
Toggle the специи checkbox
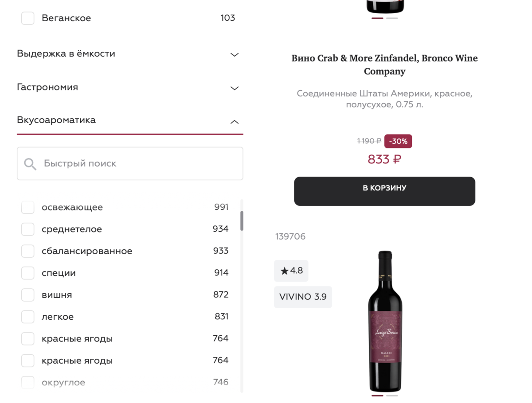point(28,273)
